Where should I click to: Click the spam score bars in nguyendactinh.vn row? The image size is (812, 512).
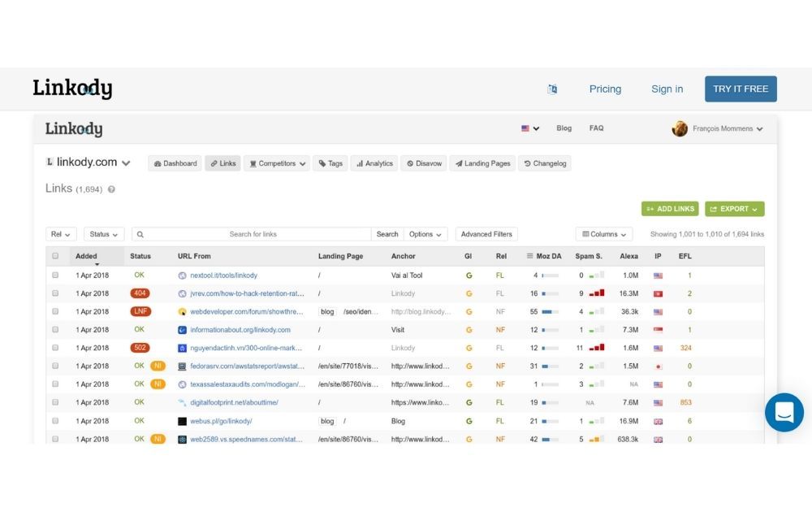tap(597, 348)
